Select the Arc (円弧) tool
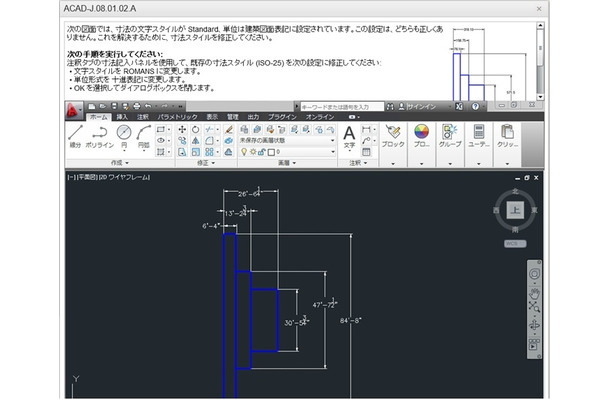 coord(144,136)
